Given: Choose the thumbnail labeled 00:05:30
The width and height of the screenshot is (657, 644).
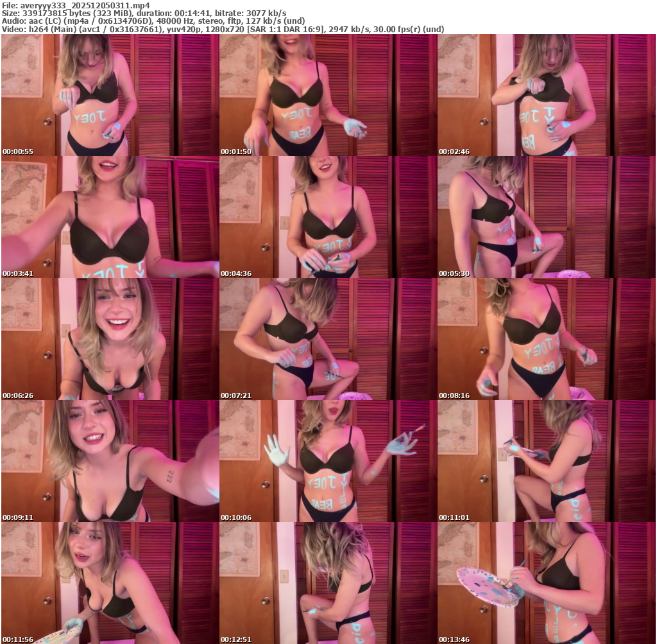Looking at the screenshot, I should click(547, 217).
